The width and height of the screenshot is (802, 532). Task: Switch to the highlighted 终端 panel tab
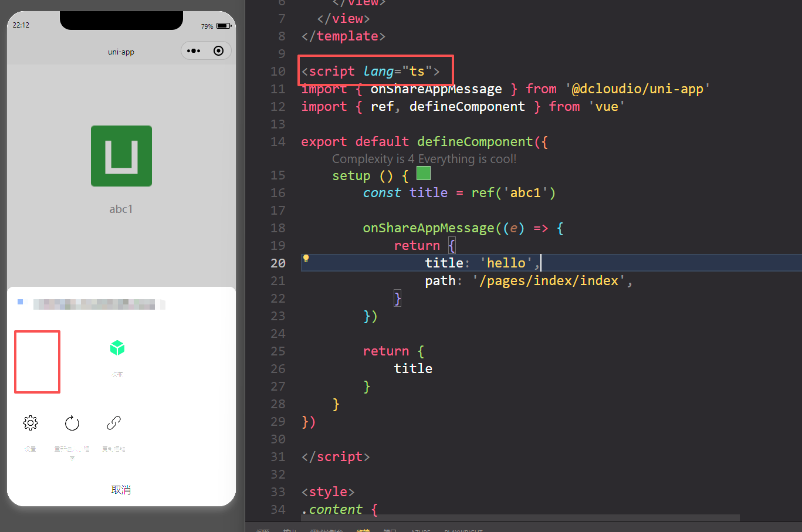(x=363, y=530)
